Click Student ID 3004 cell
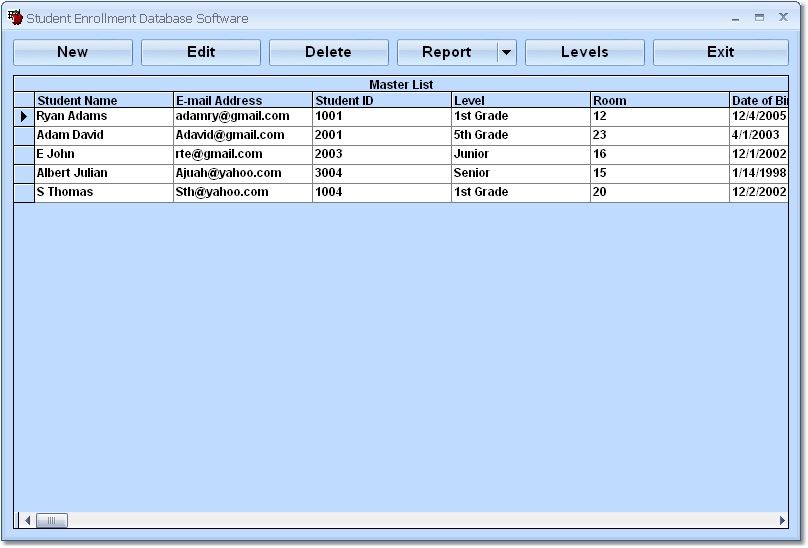This screenshot has height=548, width=808. coord(382,174)
